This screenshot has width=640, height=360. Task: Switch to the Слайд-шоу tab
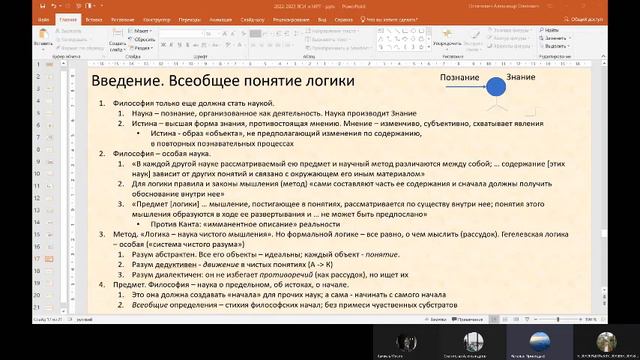252,20
